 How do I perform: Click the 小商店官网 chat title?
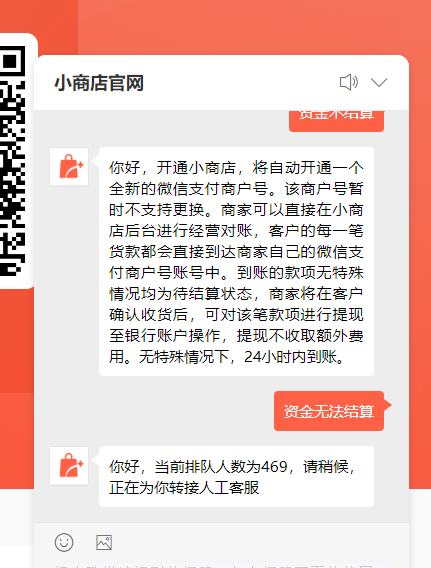(x=99, y=83)
